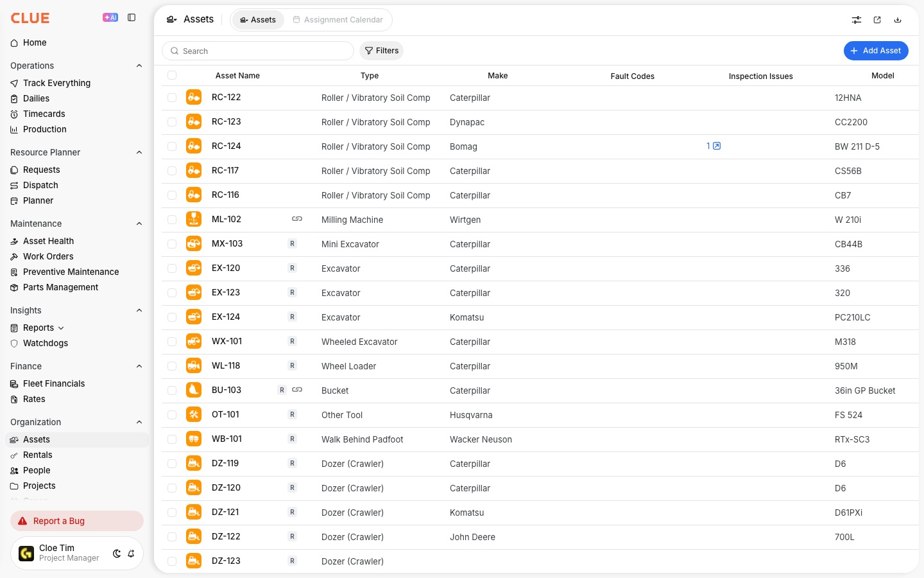Screen dimensions: 924x578
Task: Open the AI assistant badge
Action: tap(110, 18)
